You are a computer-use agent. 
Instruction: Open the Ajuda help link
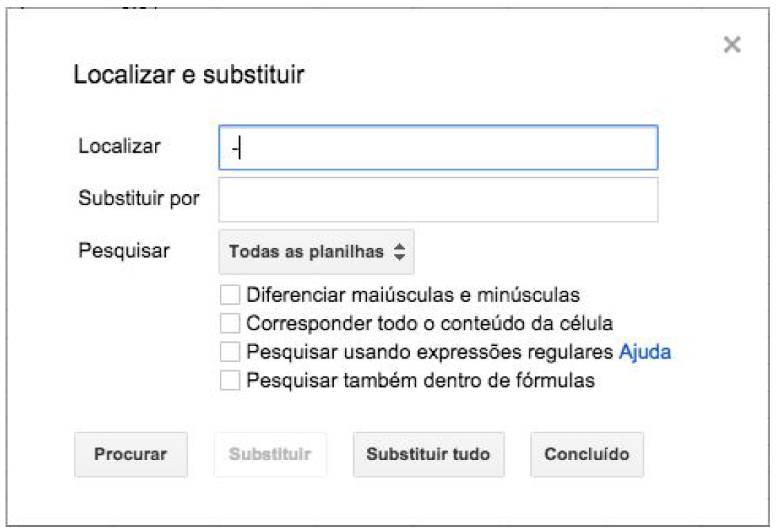[644, 352]
